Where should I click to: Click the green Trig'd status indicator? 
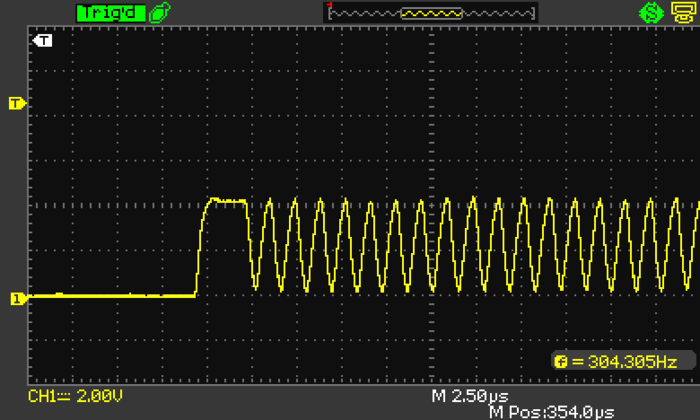[x=110, y=13]
